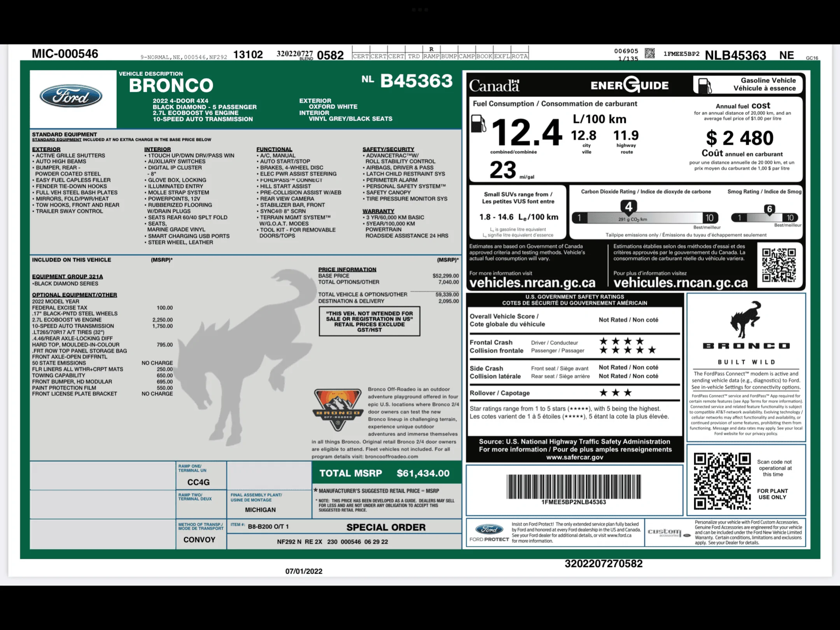Click the fuel pump icon beside Gasoline Vehicle

(x=704, y=85)
